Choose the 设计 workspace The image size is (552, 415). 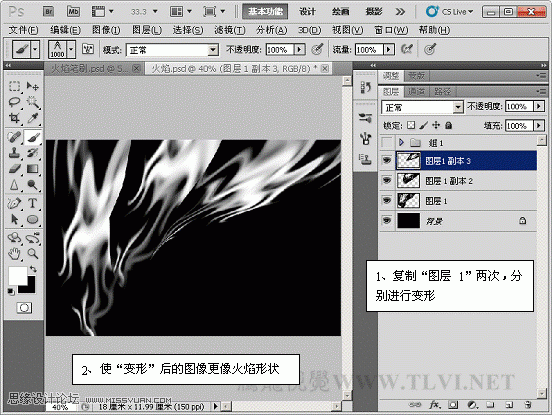(307, 12)
